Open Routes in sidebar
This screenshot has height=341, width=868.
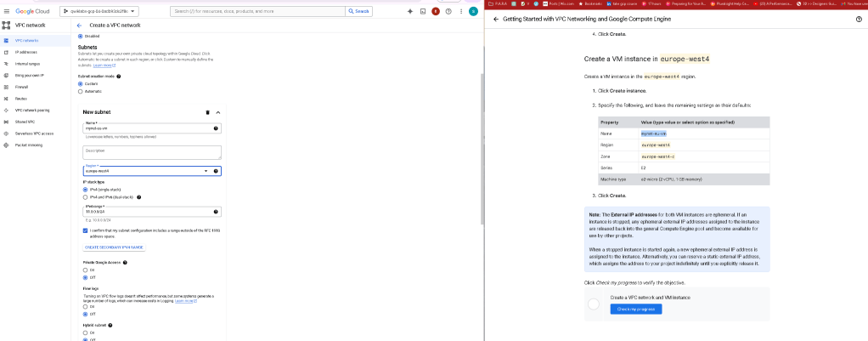pyautogui.click(x=21, y=99)
